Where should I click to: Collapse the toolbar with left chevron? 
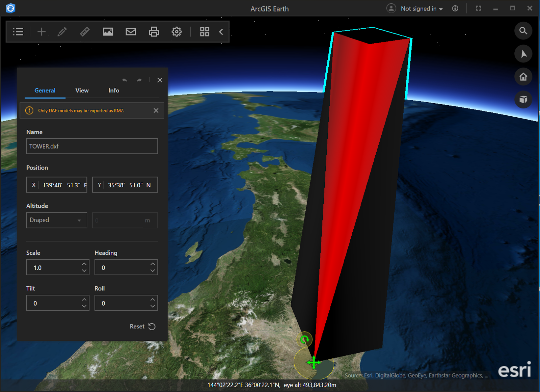click(x=221, y=32)
